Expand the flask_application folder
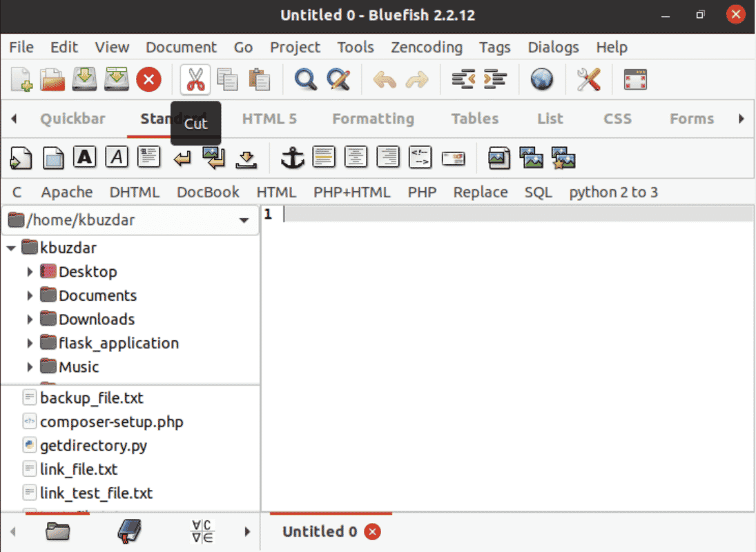756x552 pixels. [30, 344]
